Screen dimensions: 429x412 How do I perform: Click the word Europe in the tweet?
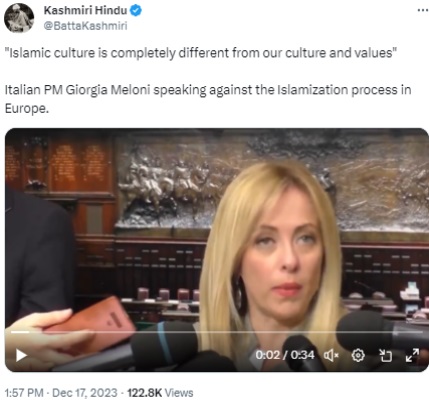point(27,109)
